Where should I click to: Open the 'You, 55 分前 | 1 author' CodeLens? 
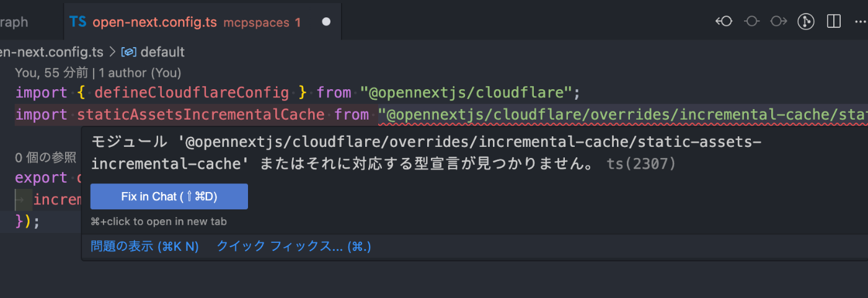pyautogui.click(x=98, y=72)
